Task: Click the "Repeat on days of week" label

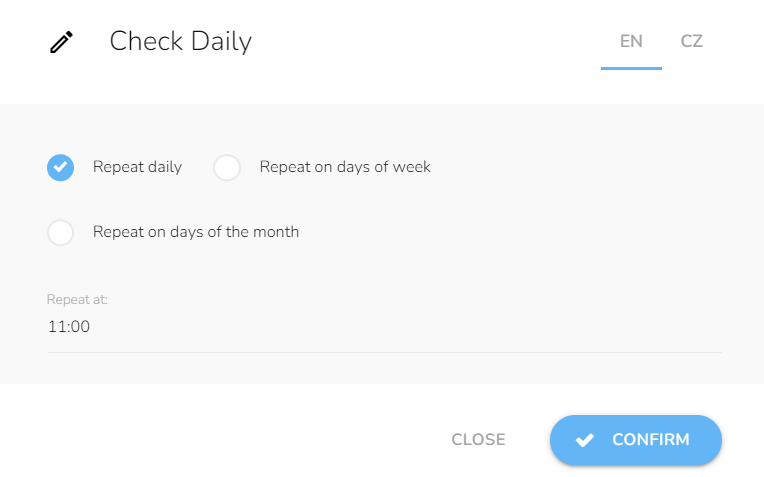Action: pyautogui.click(x=345, y=167)
